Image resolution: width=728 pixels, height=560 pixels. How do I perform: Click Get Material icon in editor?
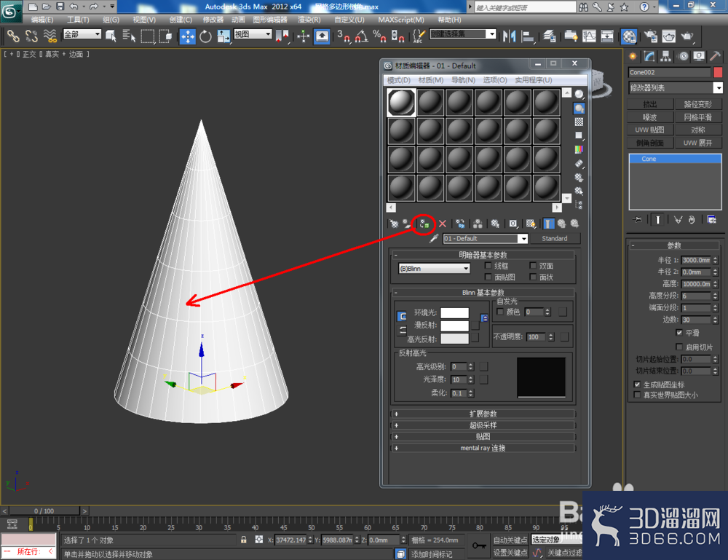[x=394, y=224]
